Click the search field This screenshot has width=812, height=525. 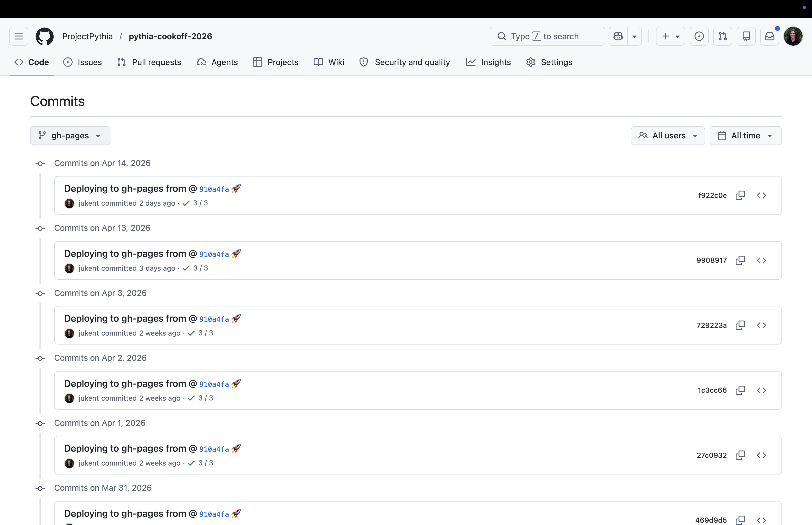click(x=547, y=36)
